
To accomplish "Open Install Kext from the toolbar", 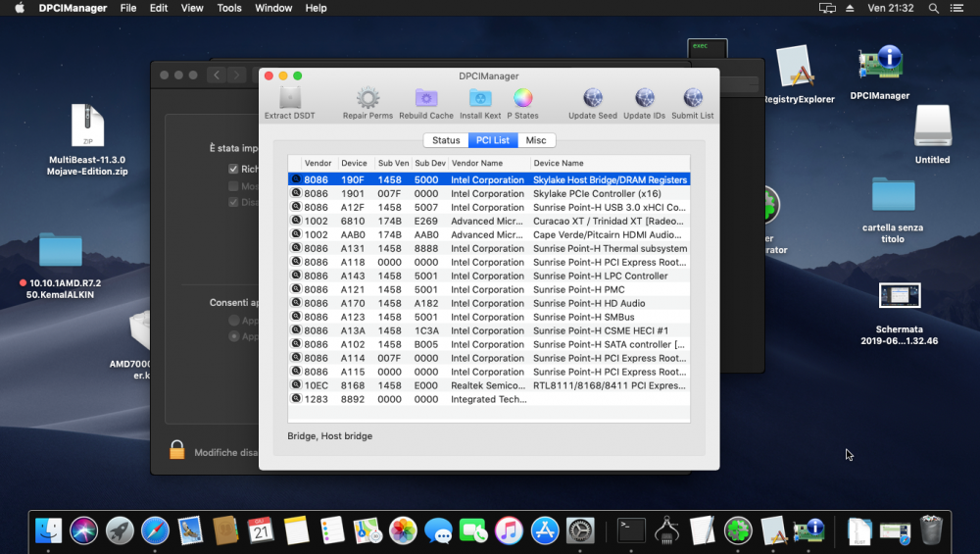I will click(480, 98).
